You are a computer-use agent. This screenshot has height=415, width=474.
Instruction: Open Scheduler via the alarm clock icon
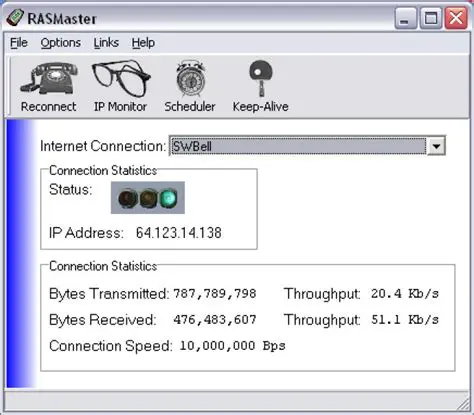(190, 79)
